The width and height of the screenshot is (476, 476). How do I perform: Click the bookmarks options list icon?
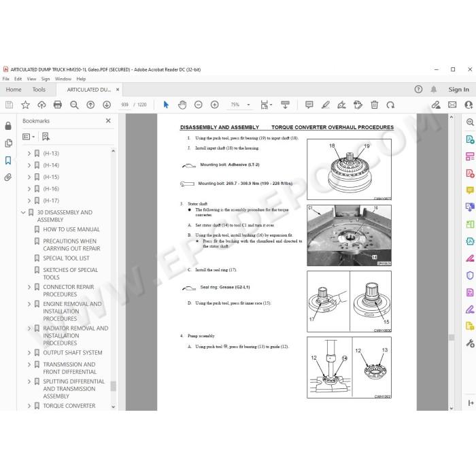coord(29,137)
